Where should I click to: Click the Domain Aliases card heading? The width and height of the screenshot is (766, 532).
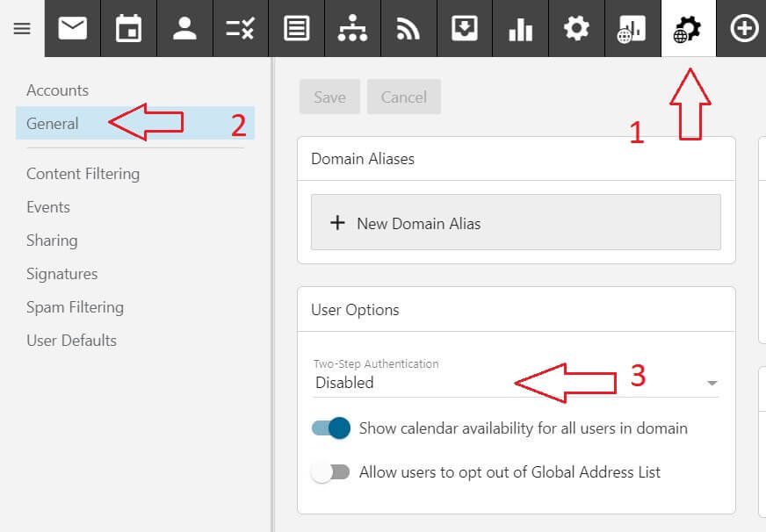pyautogui.click(x=363, y=159)
